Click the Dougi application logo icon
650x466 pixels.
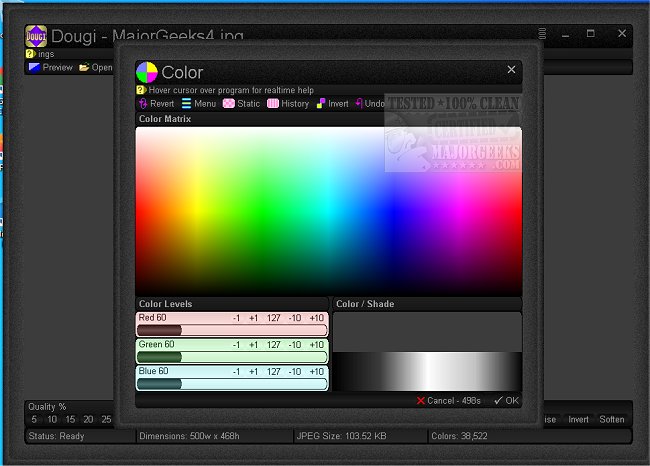coord(36,36)
